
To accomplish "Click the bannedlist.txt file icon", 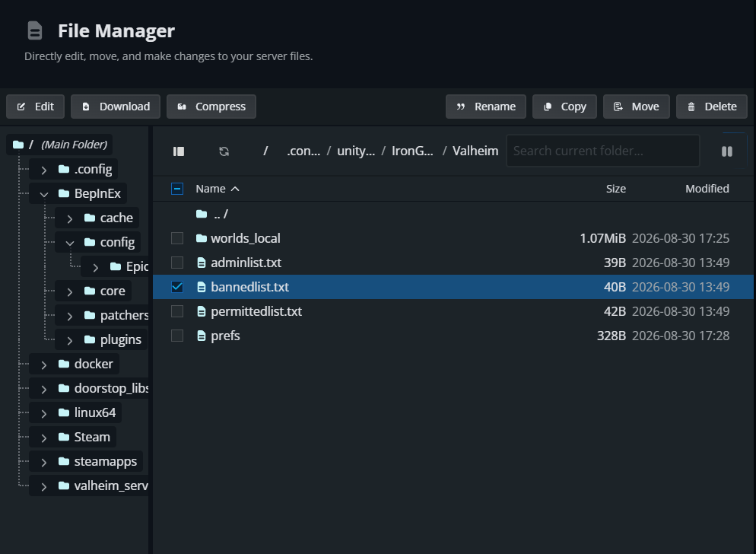I will (x=202, y=287).
